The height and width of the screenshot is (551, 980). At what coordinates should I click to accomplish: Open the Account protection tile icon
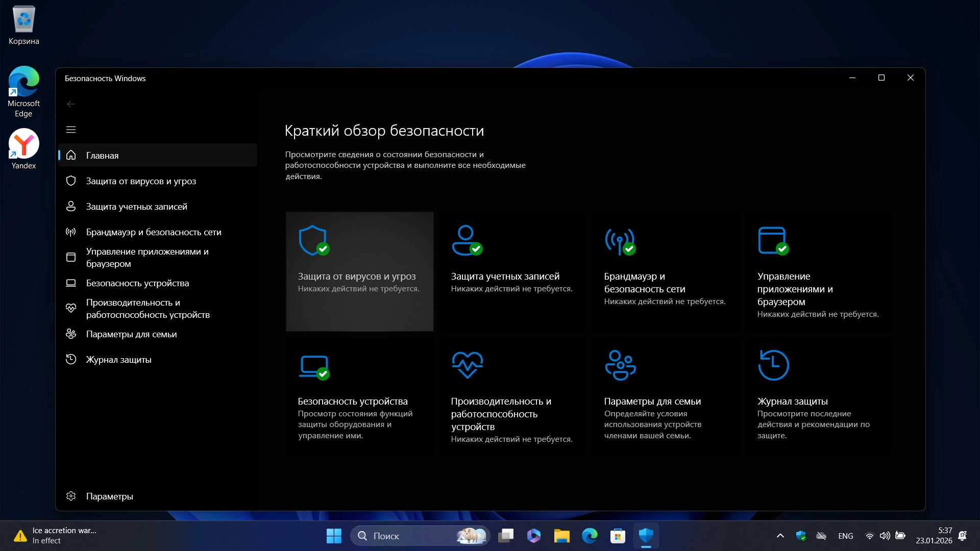tap(467, 240)
